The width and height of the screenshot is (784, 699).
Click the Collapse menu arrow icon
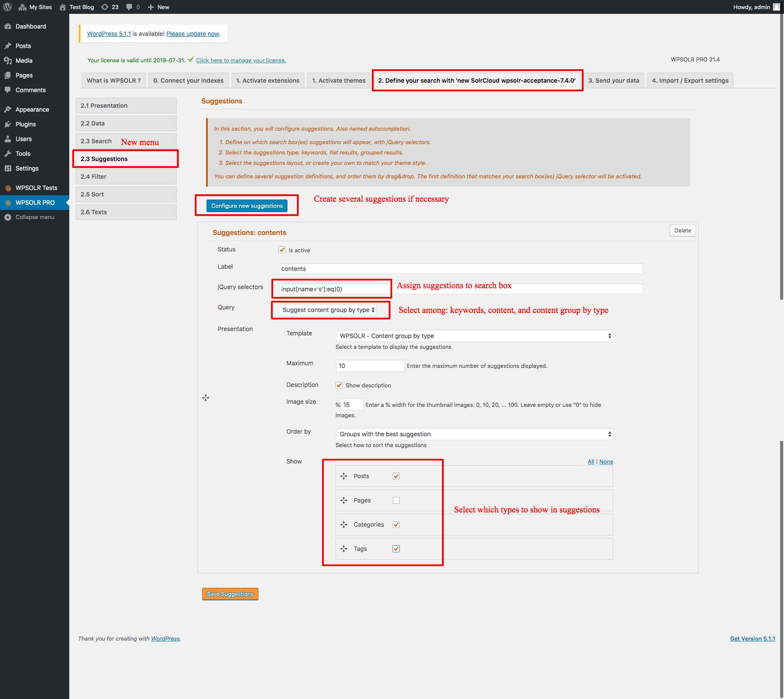(8, 217)
